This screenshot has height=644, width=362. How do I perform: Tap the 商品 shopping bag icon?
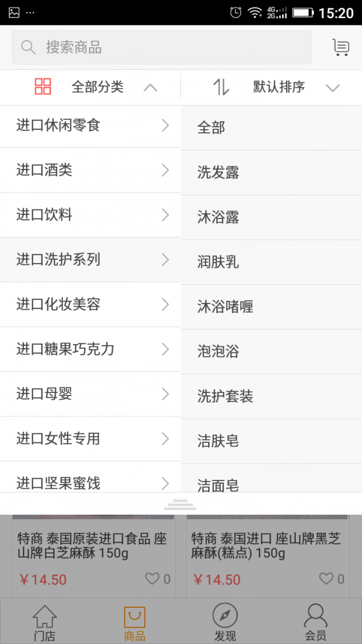click(135, 617)
